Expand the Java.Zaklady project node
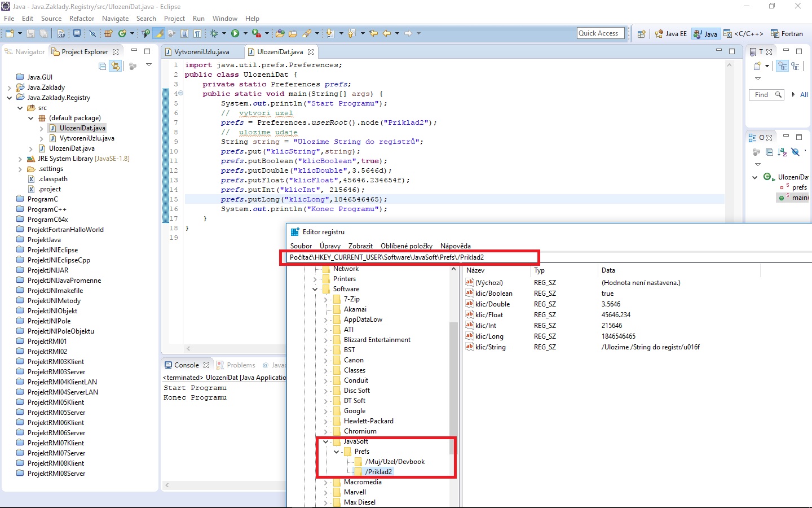812x508 pixels. 9,87
